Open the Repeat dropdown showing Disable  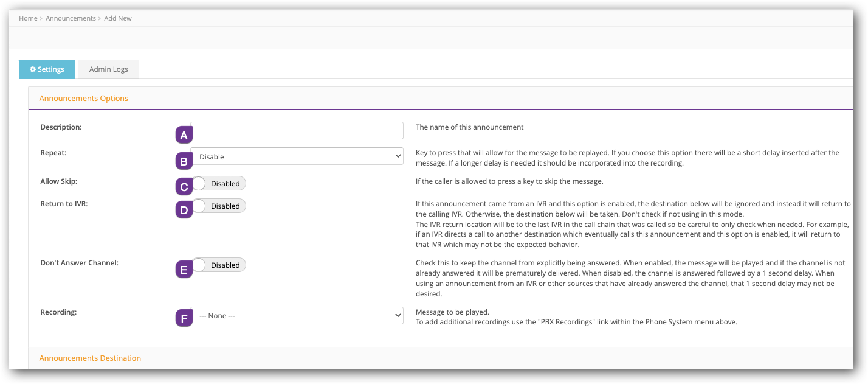[297, 156]
